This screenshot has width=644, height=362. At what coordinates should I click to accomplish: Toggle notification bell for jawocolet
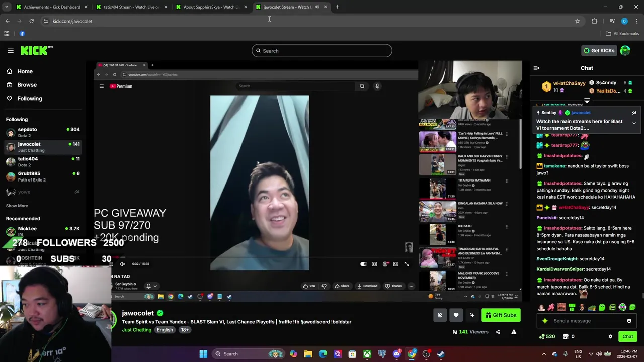coord(440,315)
